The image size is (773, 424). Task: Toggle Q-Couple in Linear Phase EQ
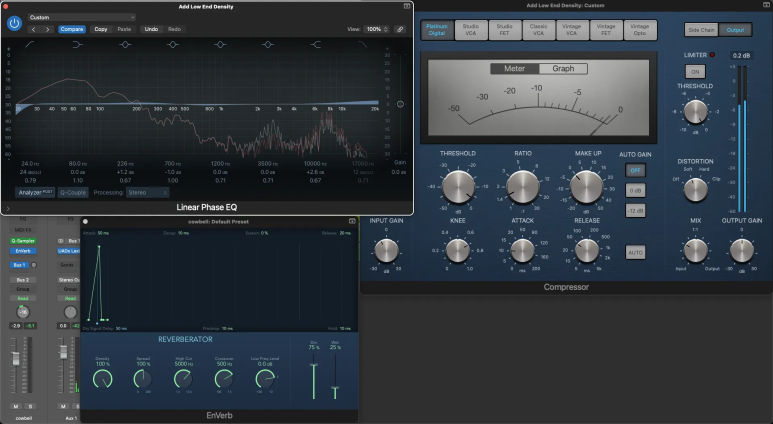click(73, 191)
